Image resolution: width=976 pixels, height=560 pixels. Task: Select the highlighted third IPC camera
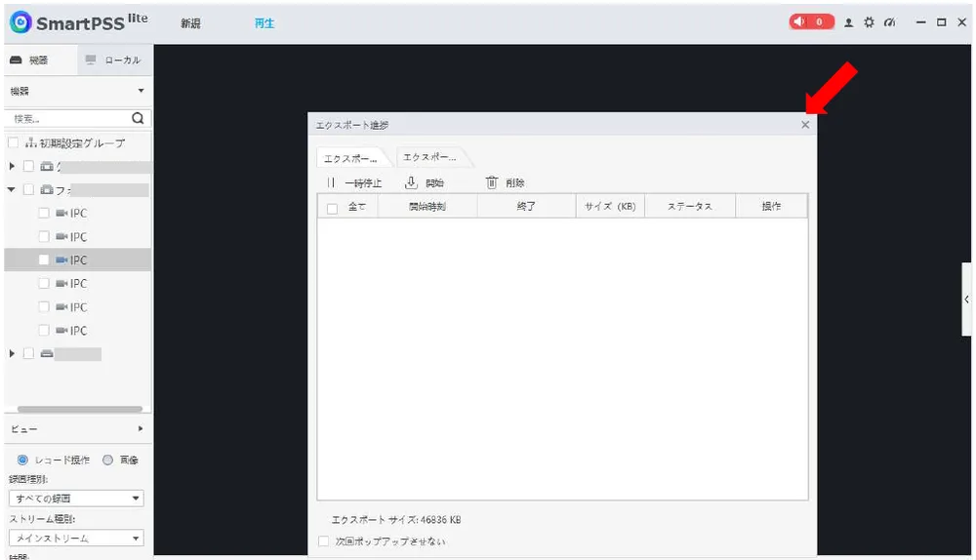(x=78, y=260)
